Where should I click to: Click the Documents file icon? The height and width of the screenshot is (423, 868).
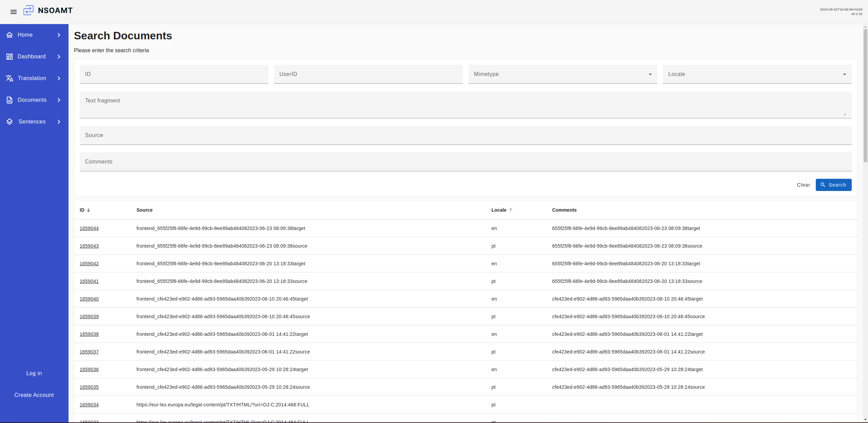(x=9, y=100)
